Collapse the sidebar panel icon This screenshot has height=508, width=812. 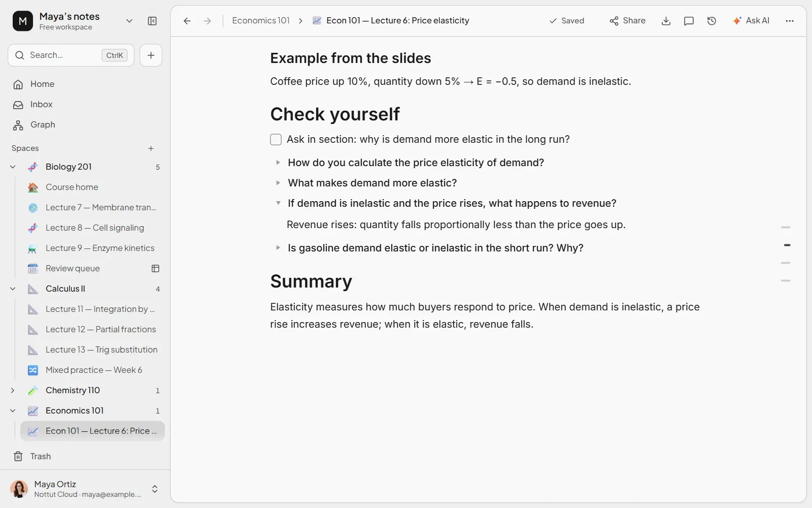click(152, 21)
